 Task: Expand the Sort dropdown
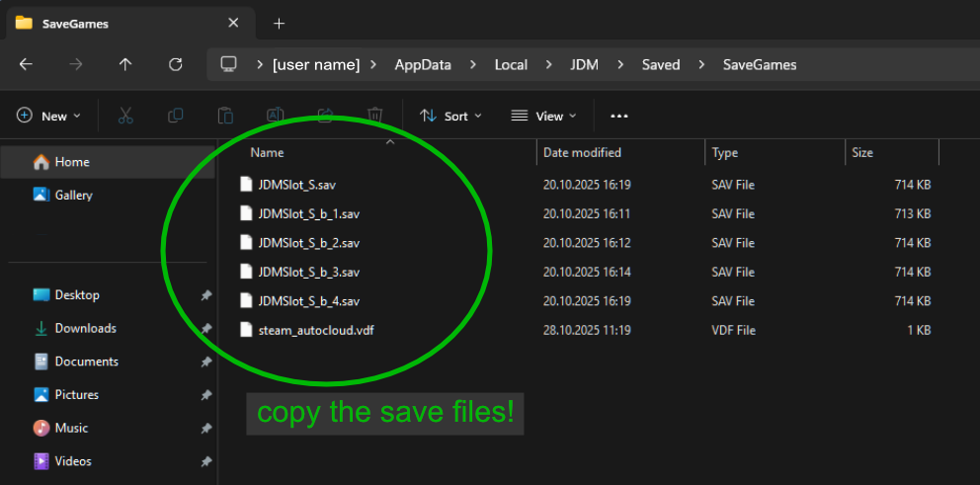pyautogui.click(x=450, y=116)
